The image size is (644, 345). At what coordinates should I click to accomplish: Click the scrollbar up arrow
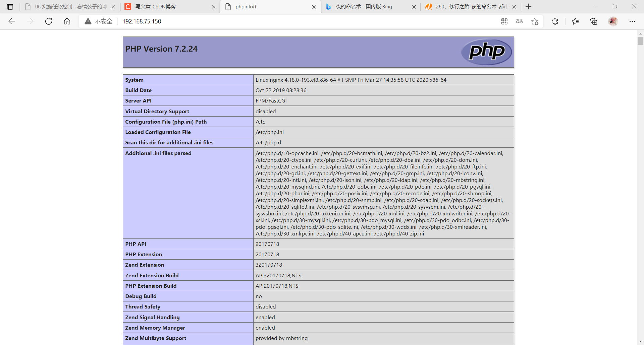tap(640, 33)
